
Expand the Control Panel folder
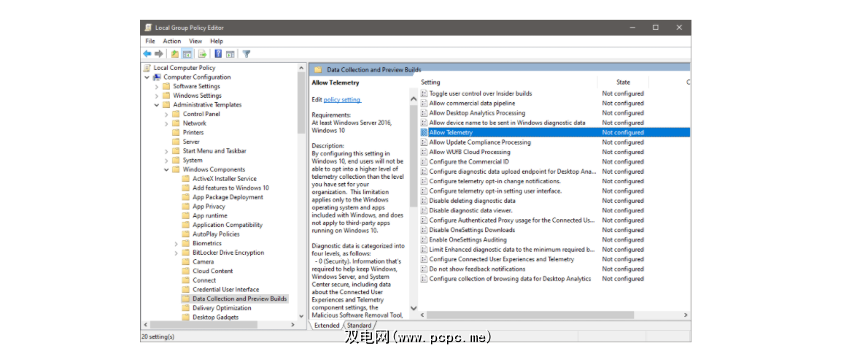pos(166,114)
